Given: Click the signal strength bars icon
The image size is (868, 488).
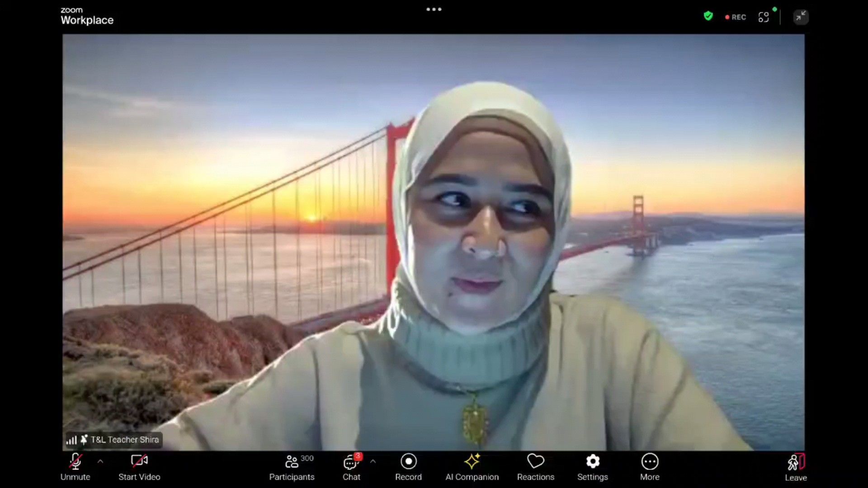Looking at the screenshot, I should tap(71, 440).
